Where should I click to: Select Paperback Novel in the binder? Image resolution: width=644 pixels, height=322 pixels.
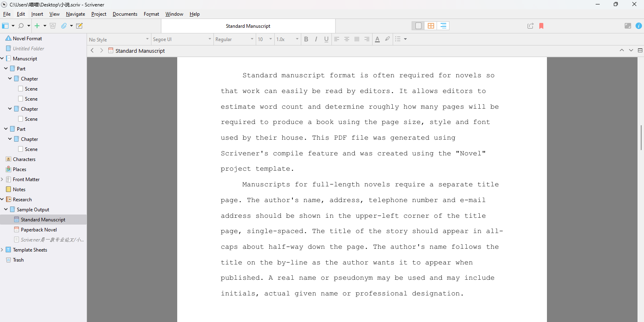[x=39, y=230]
